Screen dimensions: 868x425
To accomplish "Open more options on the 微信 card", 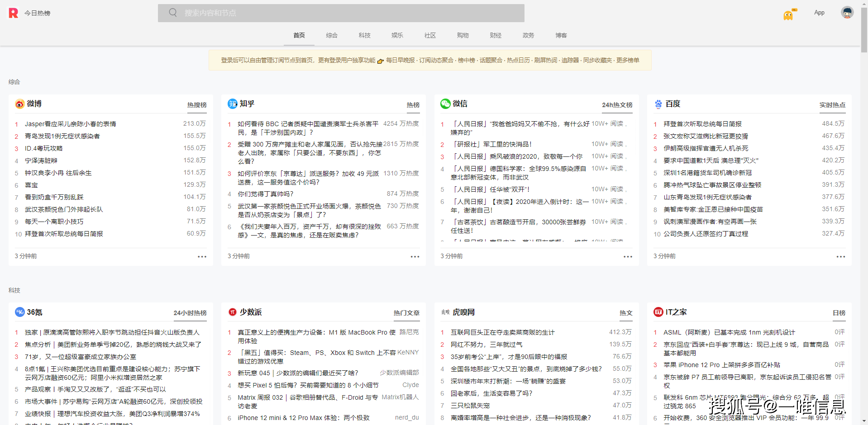I will pos(628,256).
